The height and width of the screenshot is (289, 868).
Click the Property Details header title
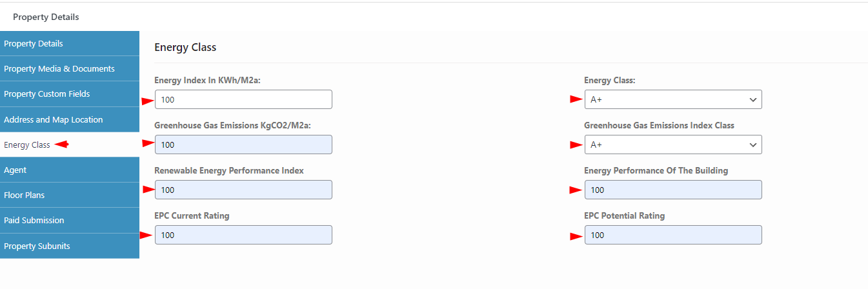pos(46,17)
